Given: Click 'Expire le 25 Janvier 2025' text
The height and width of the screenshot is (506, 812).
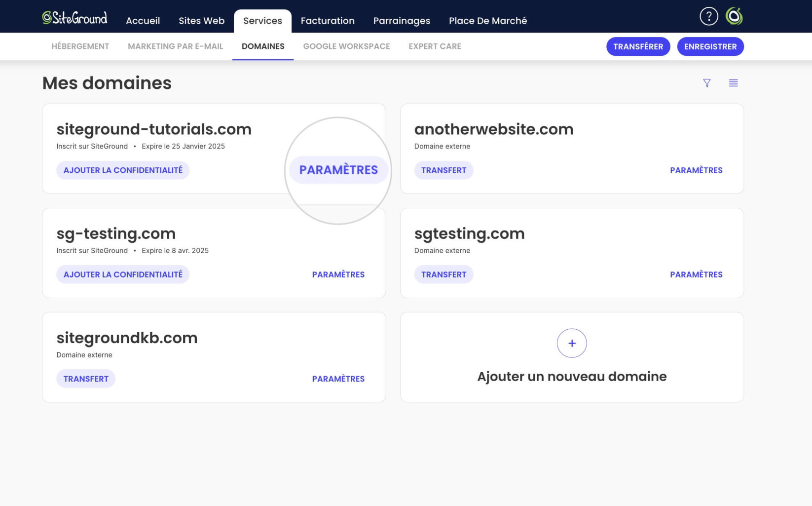Looking at the screenshot, I should click(183, 146).
